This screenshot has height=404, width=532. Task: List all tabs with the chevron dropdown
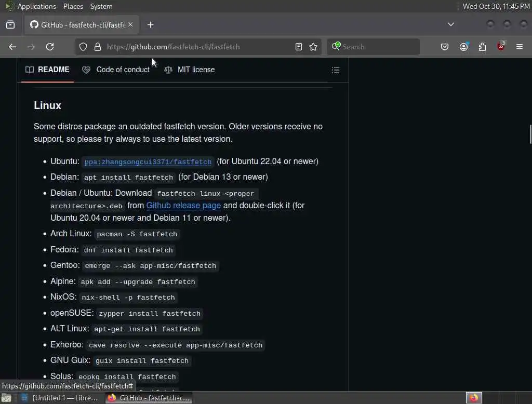coord(451,24)
